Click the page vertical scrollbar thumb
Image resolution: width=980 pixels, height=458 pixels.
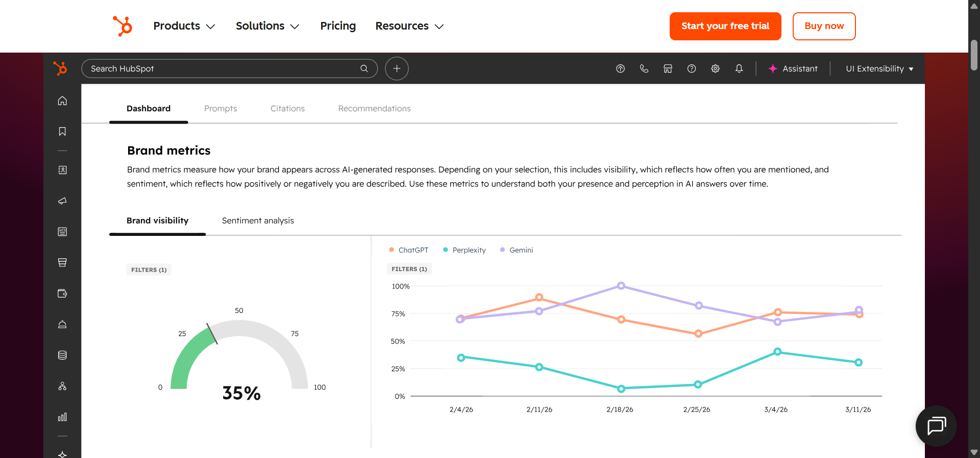(x=974, y=55)
